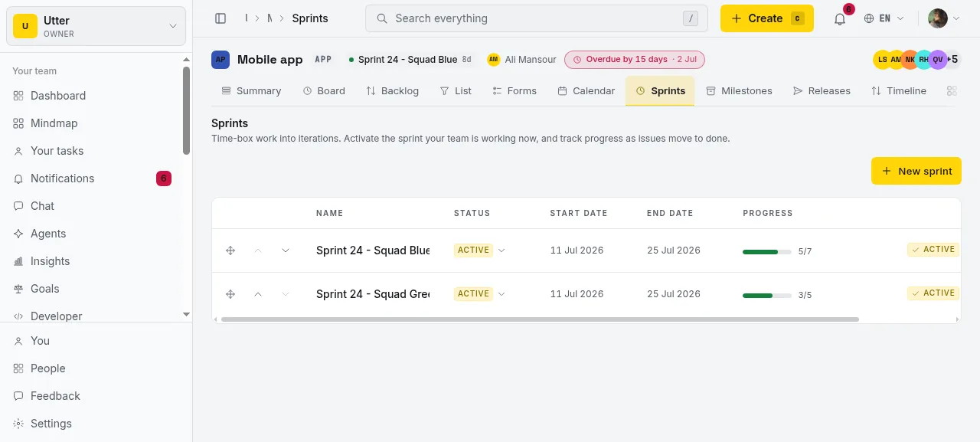Show the +5 more members
Screen dimensions: 980x442
pyautogui.click(x=953, y=60)
